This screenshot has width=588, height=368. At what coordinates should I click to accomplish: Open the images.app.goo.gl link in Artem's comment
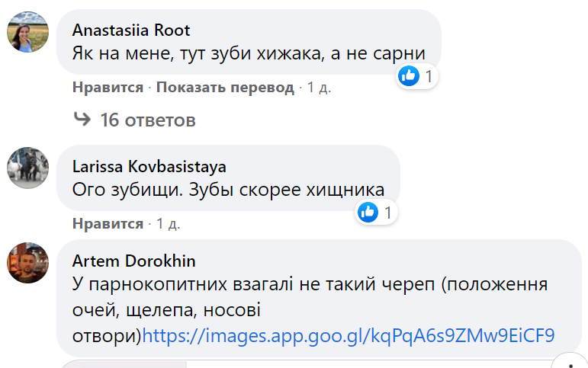click(x=349, y=335)
